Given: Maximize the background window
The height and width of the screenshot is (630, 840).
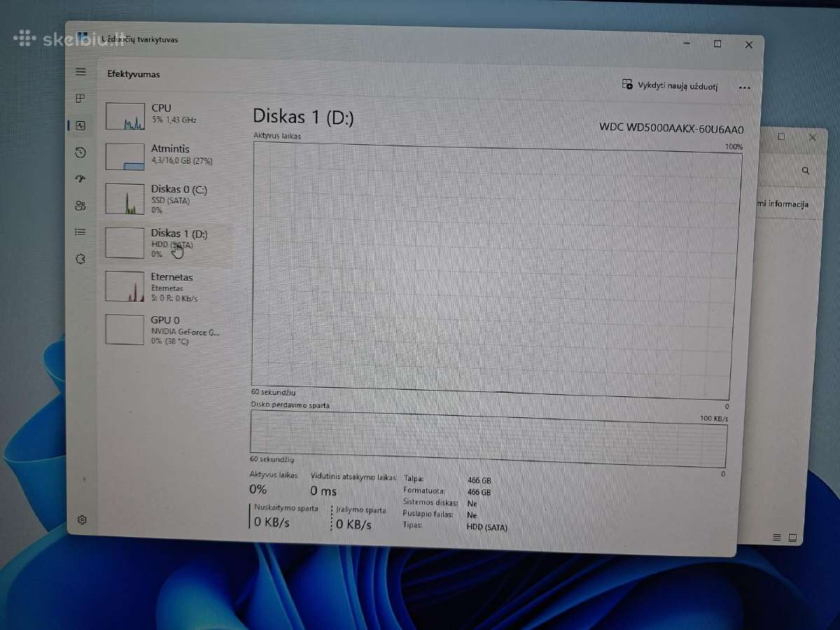Looking at the screenshot, I should [x=781, y=137].
